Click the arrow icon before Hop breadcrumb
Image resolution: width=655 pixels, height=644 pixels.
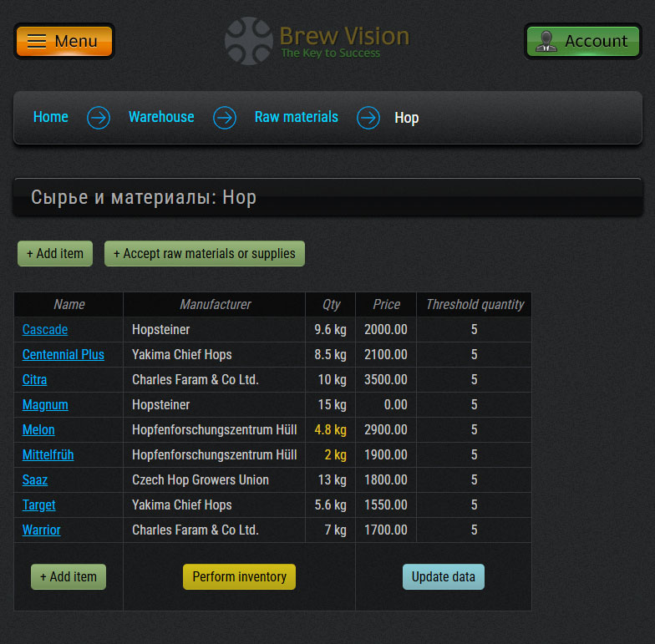pos(368,118)
